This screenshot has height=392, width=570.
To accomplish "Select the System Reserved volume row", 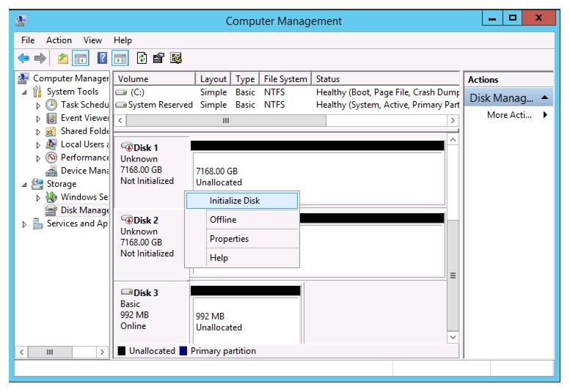I will pos(286,105).
